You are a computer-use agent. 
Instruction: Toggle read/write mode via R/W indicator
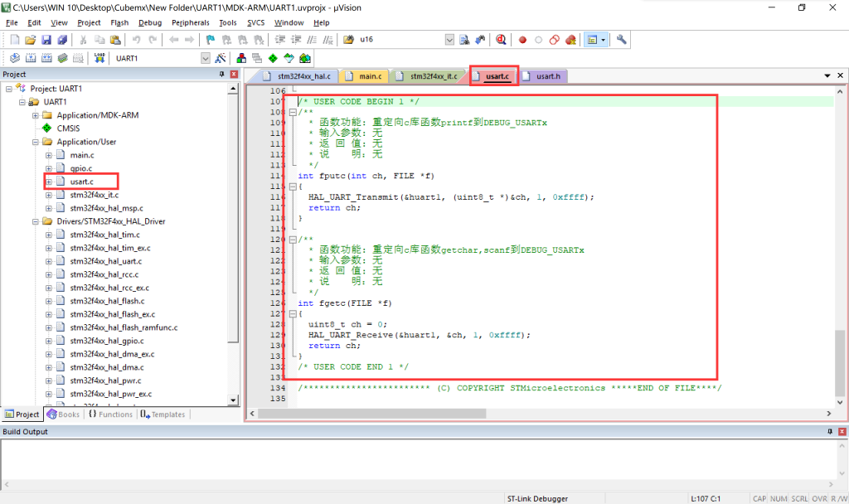point(840,498)
